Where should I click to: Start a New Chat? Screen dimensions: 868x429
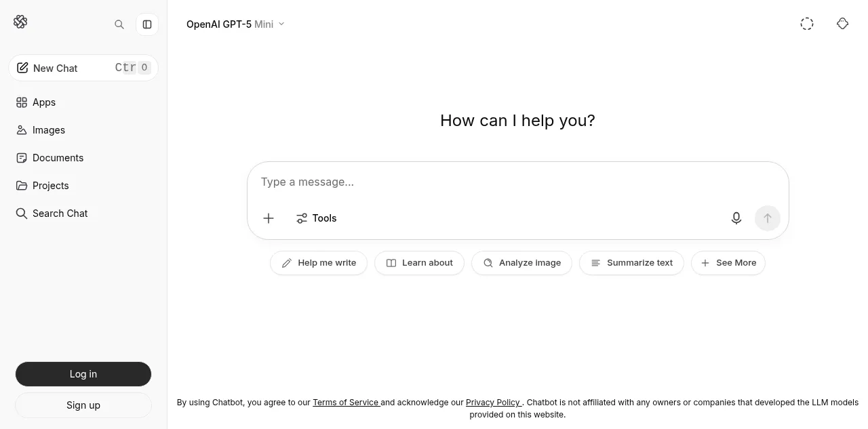pyautogui.click(x=83, y=68)
